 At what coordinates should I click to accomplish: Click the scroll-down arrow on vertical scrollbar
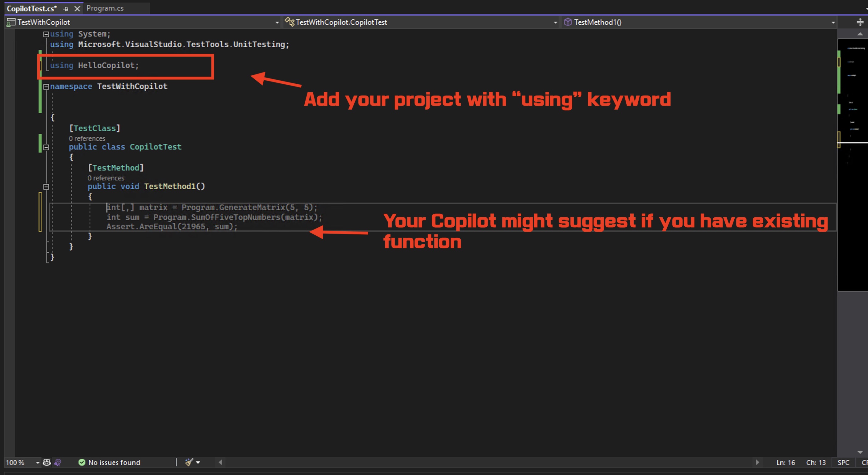(860, 452)
